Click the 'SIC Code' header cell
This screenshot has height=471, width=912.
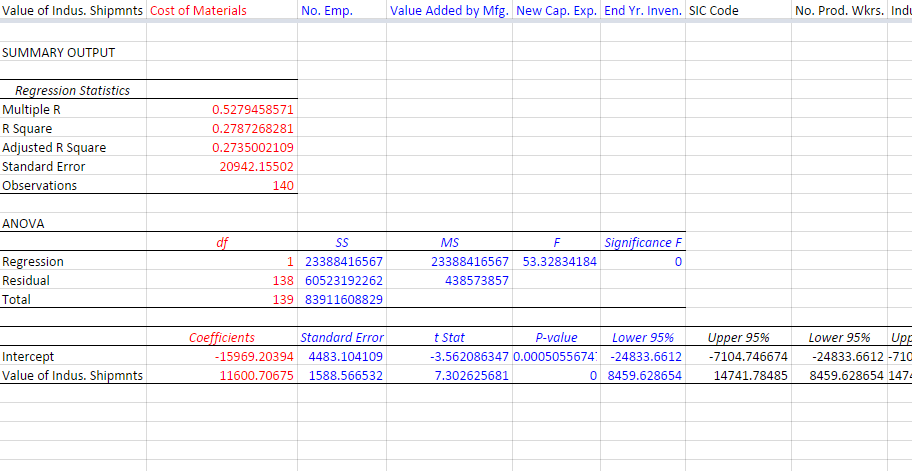coord(714,11)
